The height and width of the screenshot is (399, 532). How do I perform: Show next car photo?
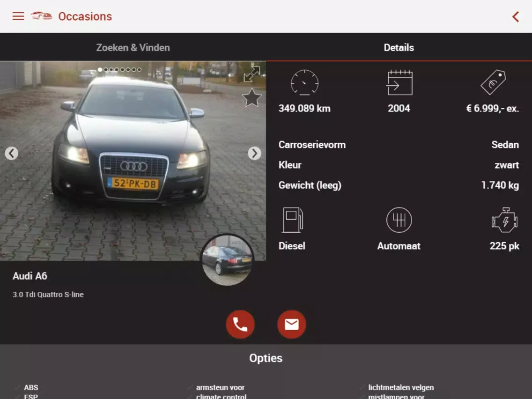coord(254,153)
